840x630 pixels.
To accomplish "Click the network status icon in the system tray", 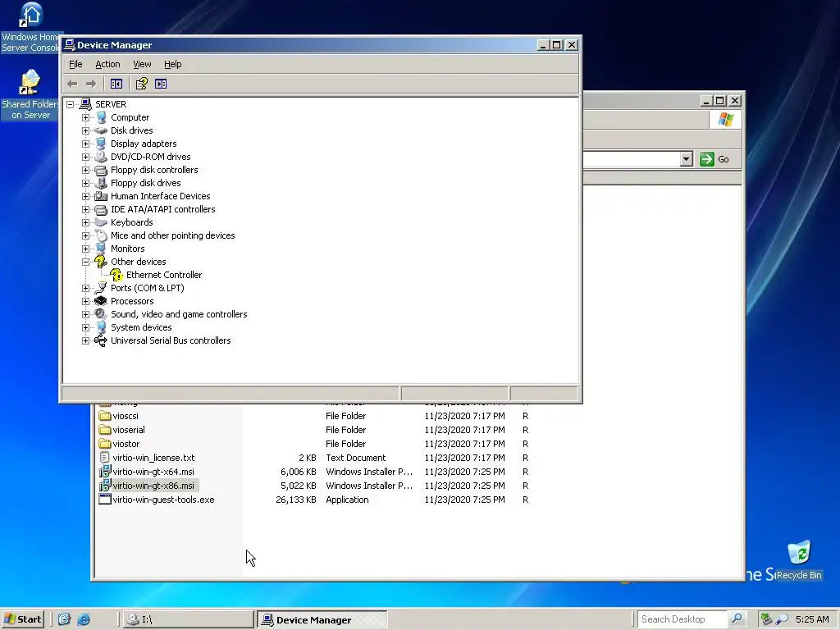I will point(766,619).
